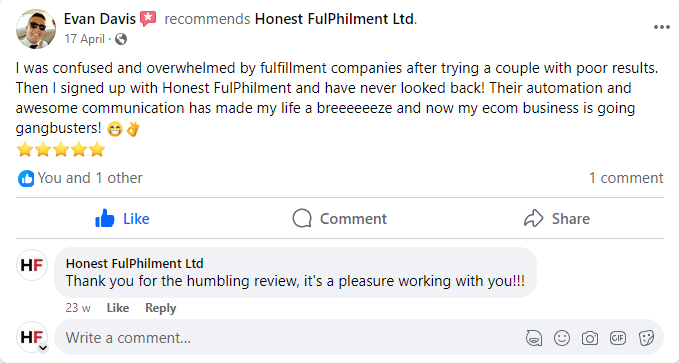Viewport: 679px width, 363px height.
Task: Expand the '1 comment' counter
Action: point(626,178)
